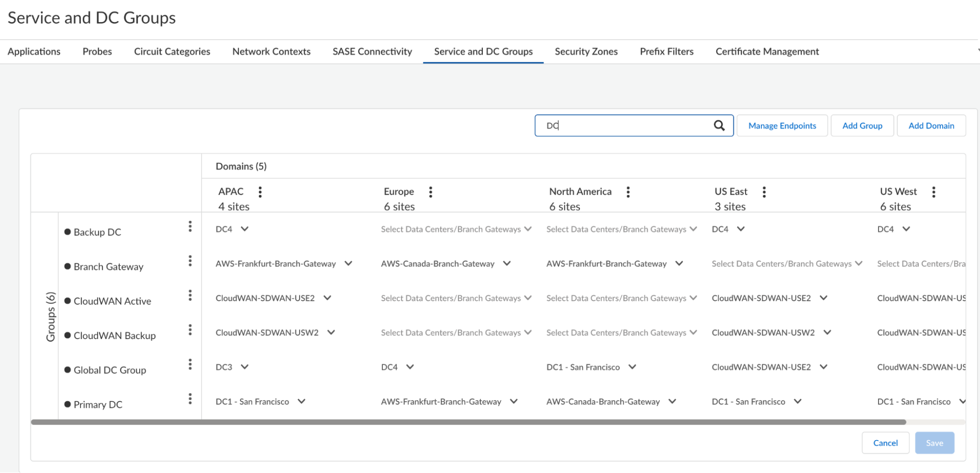Switch to the Security Zones tab
This screenshot has height=473, width=980.
pyautogui.click(x=586, y=52)
